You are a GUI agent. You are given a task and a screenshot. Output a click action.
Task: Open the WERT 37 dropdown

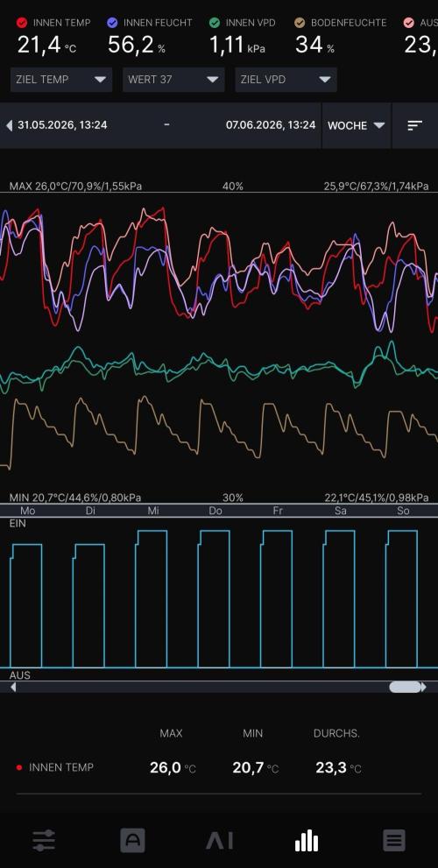tap(173, 80)
